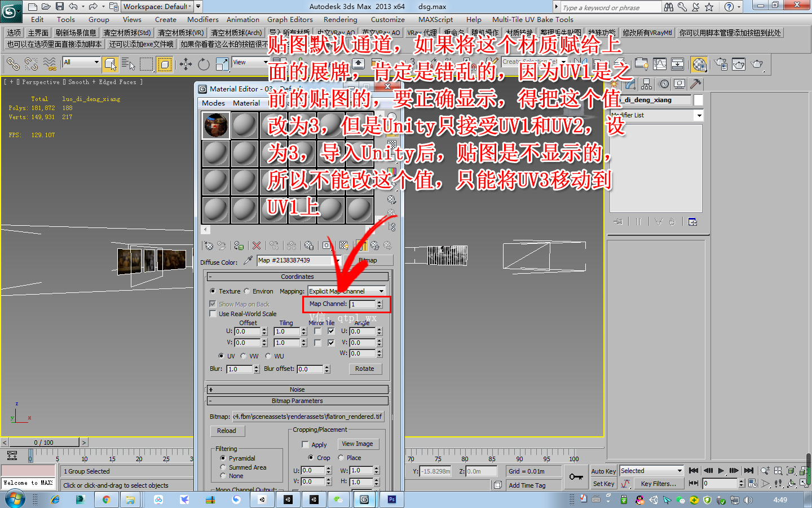Select the Environ radio button
This screenshot has width=812, height=508.
click(246, 291)
